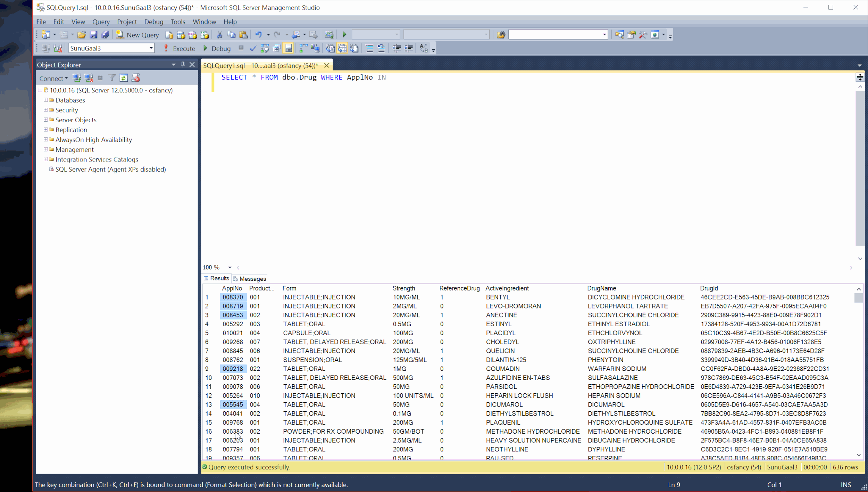
Task: Click the Find in Files binoculars icon
Action: [501, 35]
